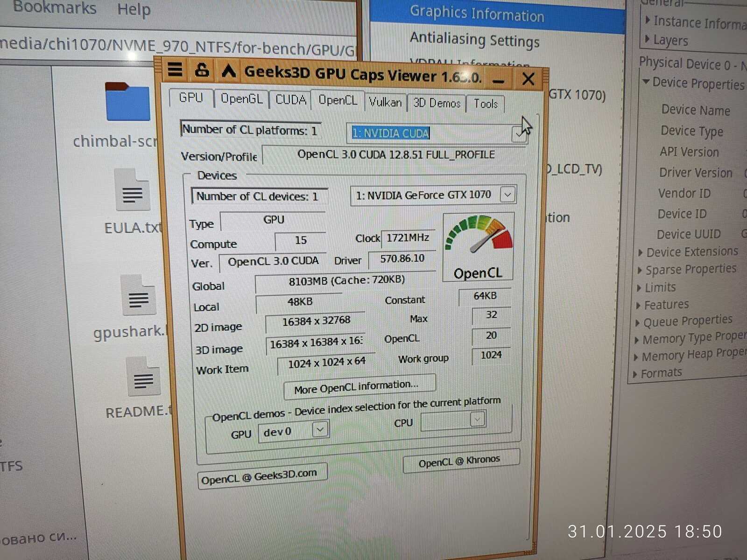Select the gpushark file icon
747x560 pixels.
(x=138, y=295)
